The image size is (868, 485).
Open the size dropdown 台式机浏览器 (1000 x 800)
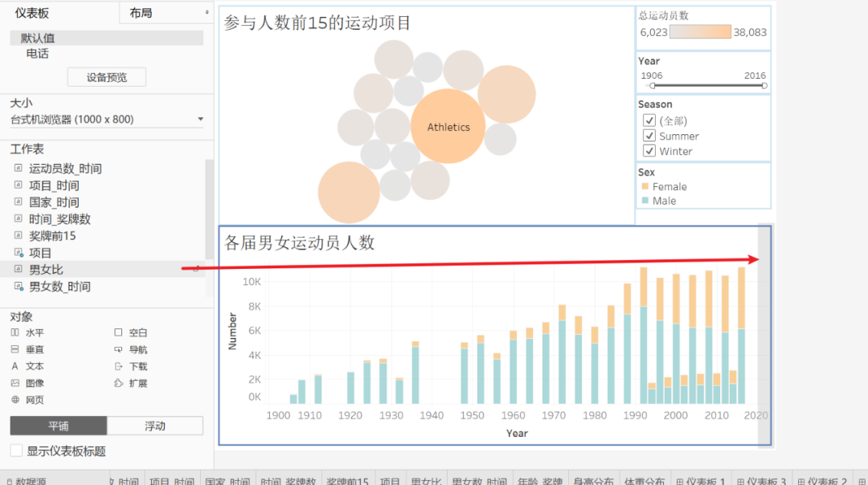point(107,120)
